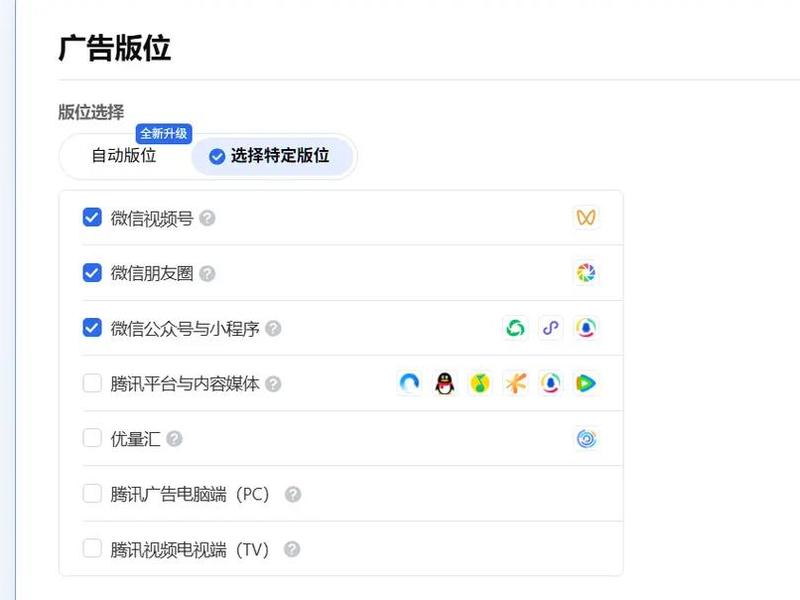
Task: Click the blue QQ Browser icon
Action: point(409,383)
